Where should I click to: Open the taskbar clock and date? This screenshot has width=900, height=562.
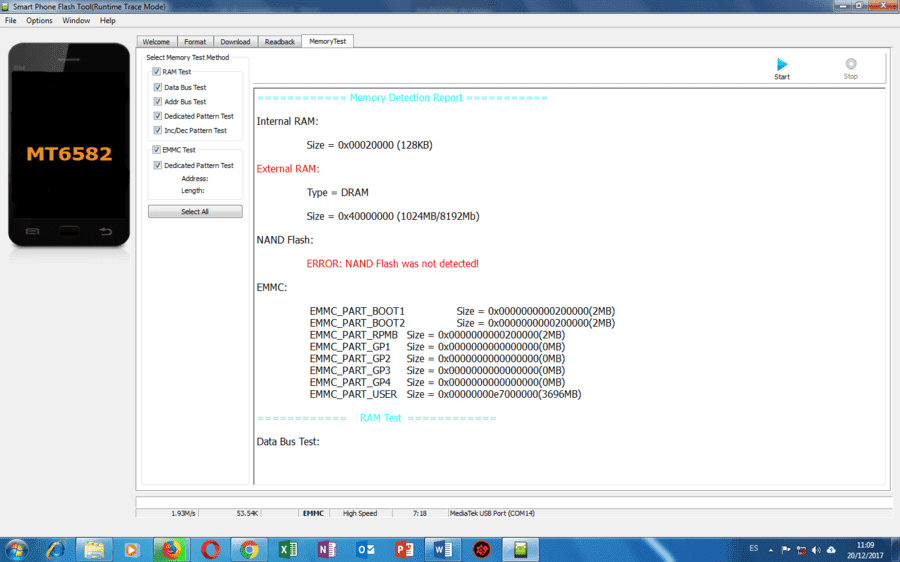click(x=865, y=550)
